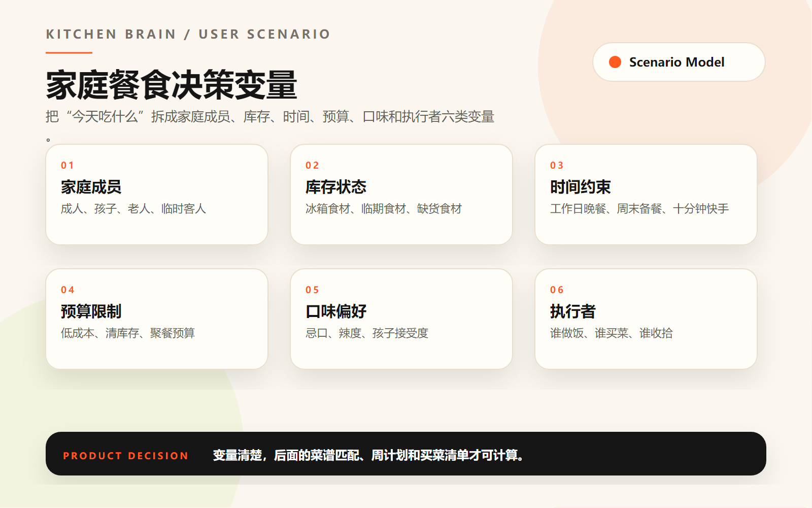Select the 执行者 card

[x=646, y=319]
